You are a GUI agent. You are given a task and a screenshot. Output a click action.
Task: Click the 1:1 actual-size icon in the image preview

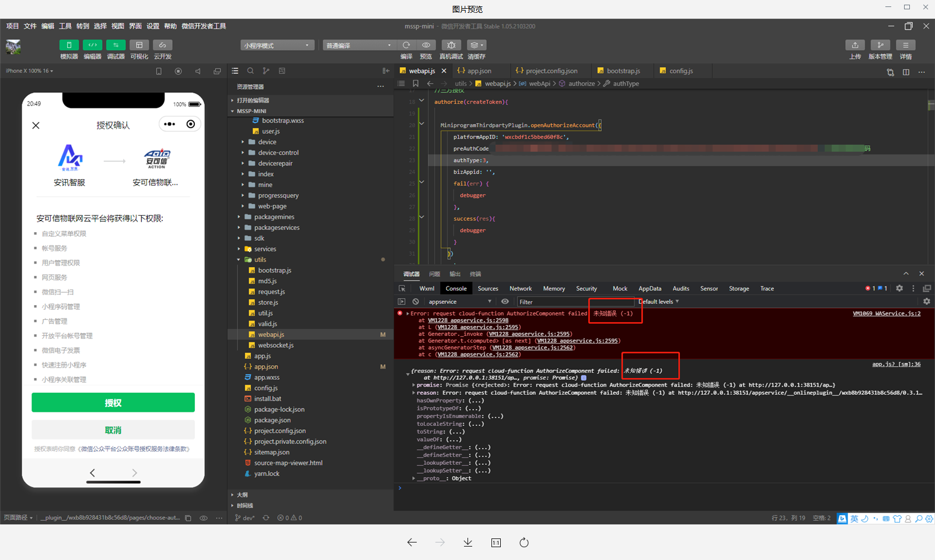tap(496, 542)
